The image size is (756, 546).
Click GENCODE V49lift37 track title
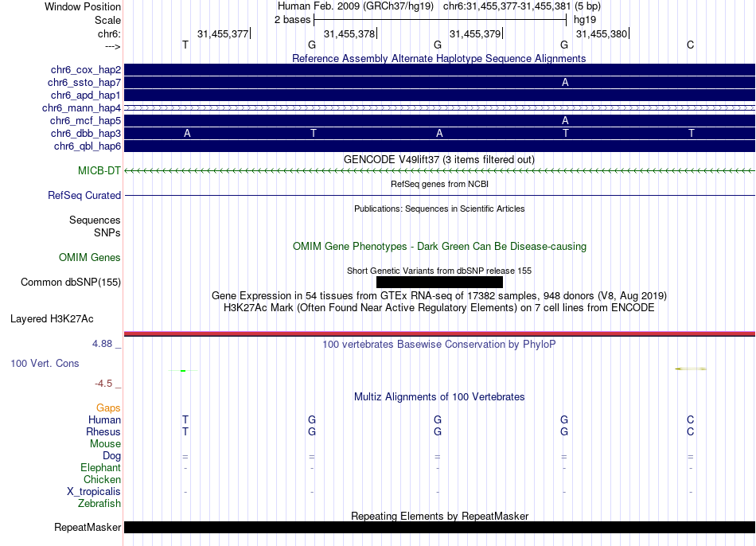[x=439, y=160]
